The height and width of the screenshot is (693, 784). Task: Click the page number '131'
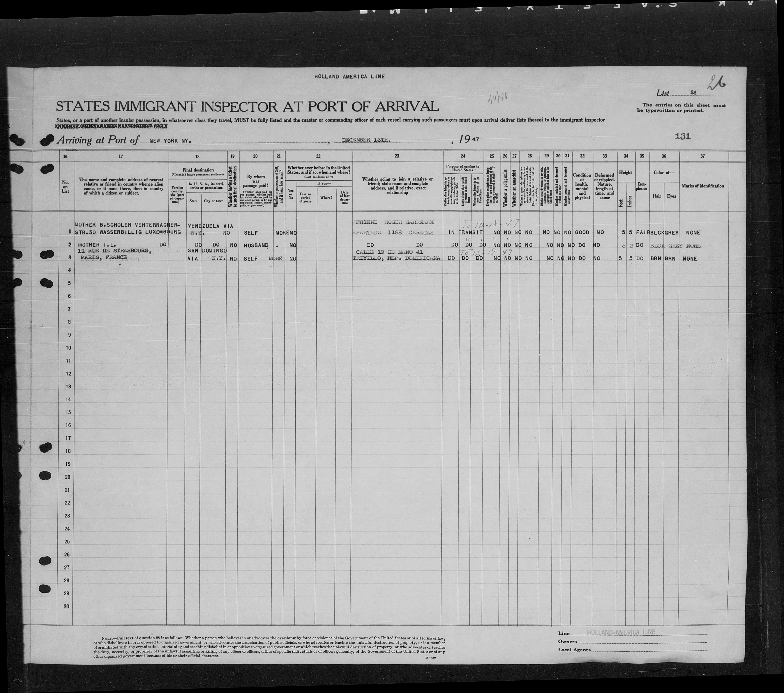point(683,136)
